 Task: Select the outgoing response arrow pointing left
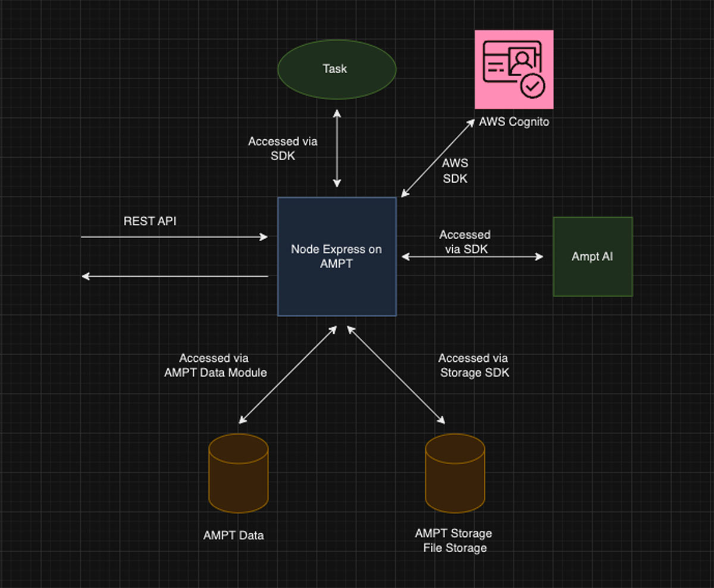pos(174,276)
